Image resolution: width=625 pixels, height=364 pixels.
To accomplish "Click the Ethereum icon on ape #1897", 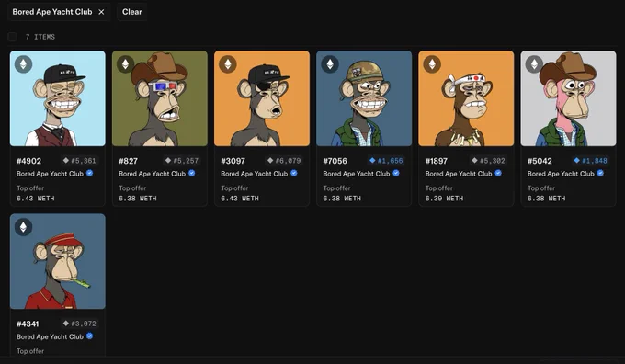I will (x=432, y=64).
